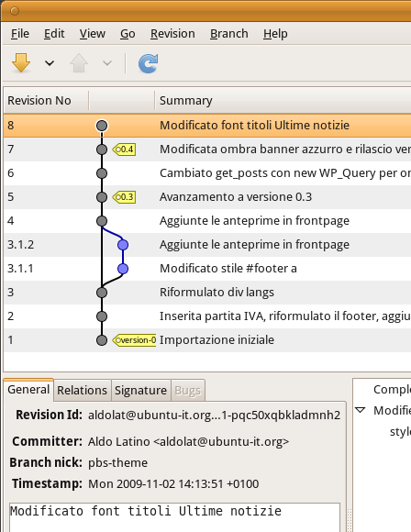Click the Timestamp value
This screenshot has height=532, width=411.
point(173,483)
